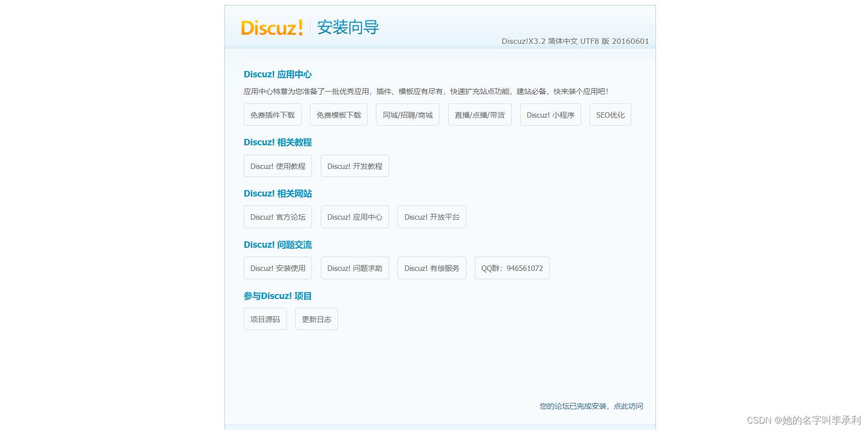868x430 pixels.
Task: Visit the Discuz! 官方论坛 button
Action: [278, 217]
